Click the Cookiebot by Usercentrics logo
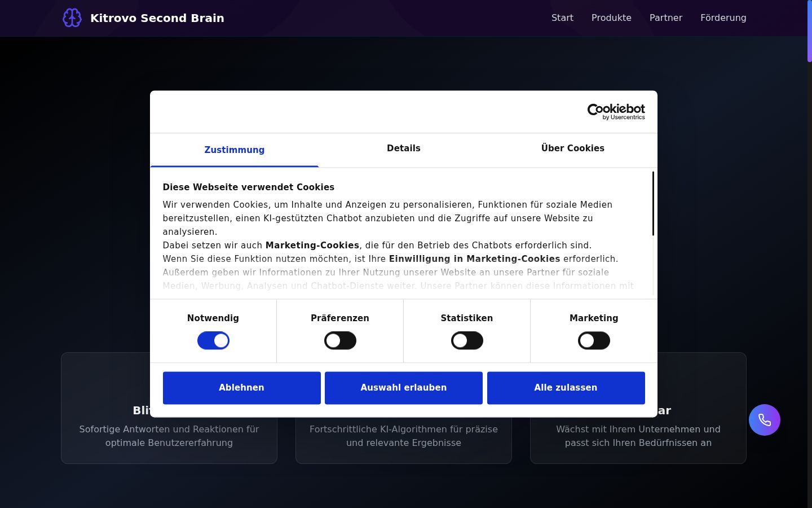812x508 pixels. (x=616, y=112)
